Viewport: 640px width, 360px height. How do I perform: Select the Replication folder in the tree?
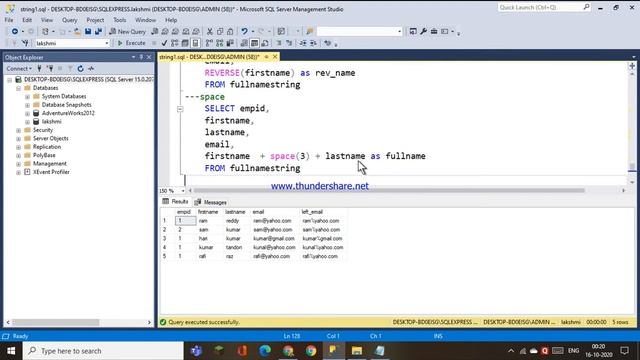click(47, 147)
